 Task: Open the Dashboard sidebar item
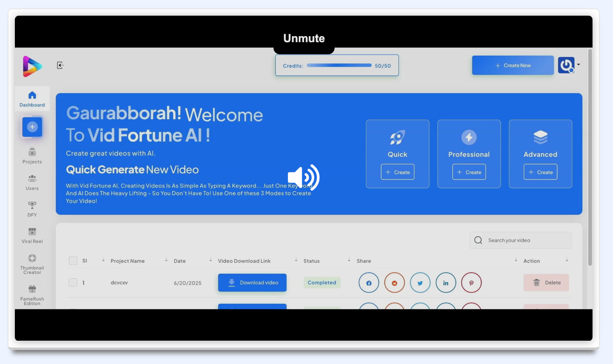click(x=32, y=99)
